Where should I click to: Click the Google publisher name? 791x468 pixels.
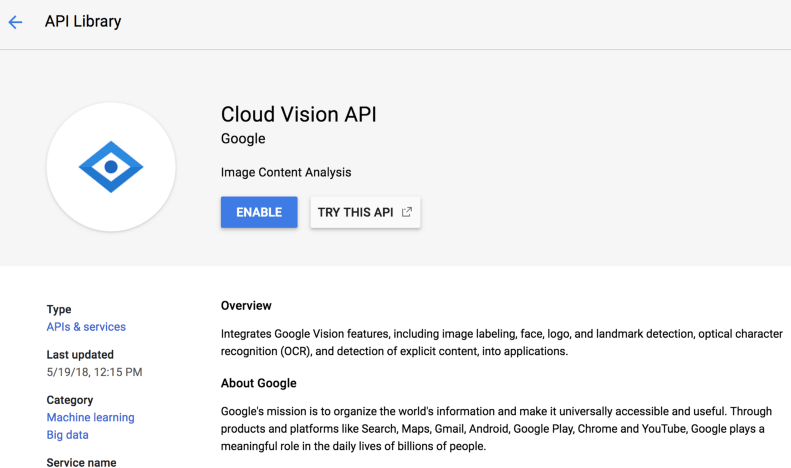243,139
